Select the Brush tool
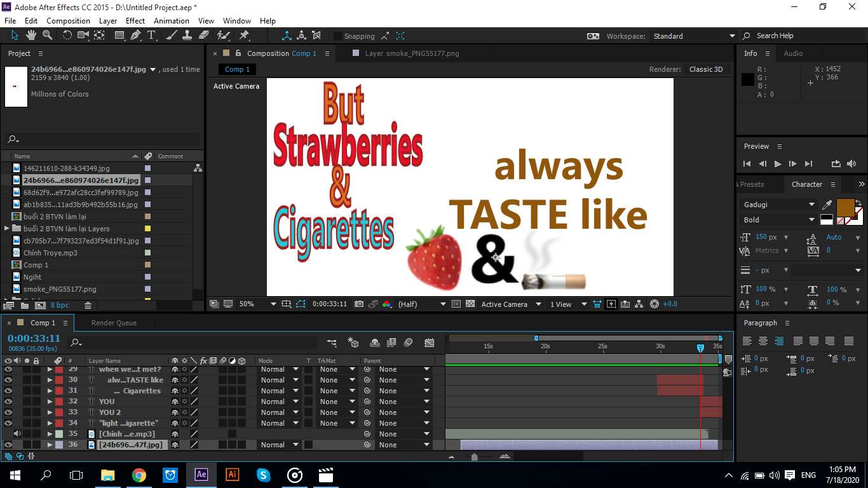The width and height of the screenshot is (868, 488). tap(172, 36)
